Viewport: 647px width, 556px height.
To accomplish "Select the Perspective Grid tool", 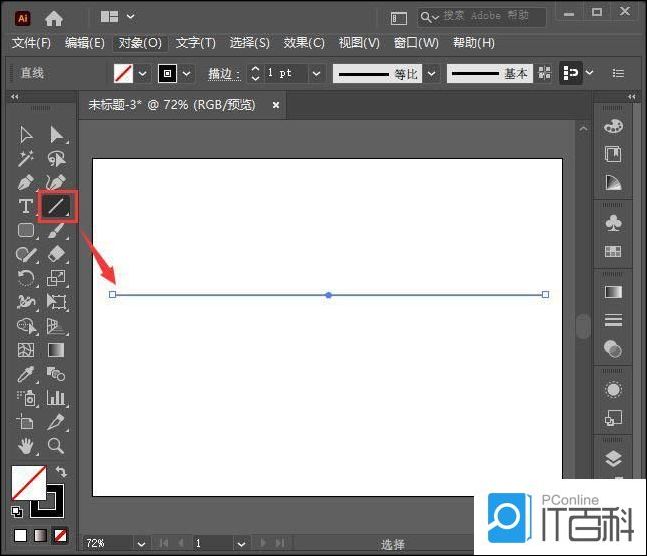I will [57, 326].
